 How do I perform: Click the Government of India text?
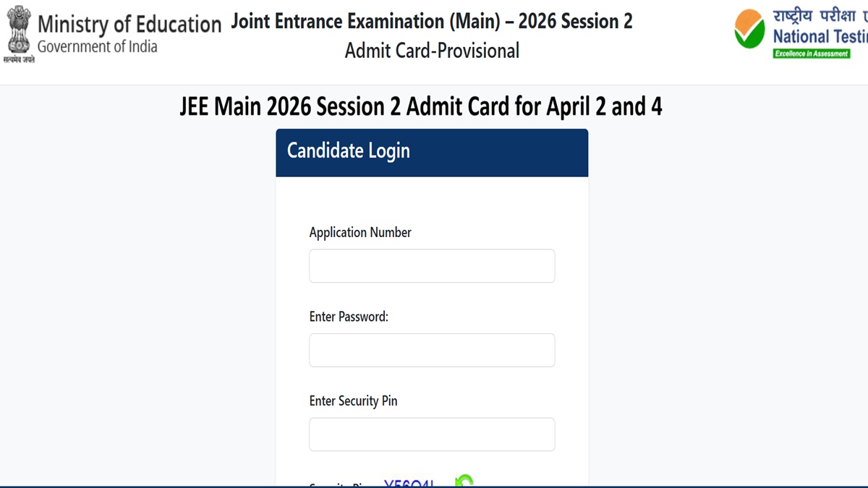[97, 47]
